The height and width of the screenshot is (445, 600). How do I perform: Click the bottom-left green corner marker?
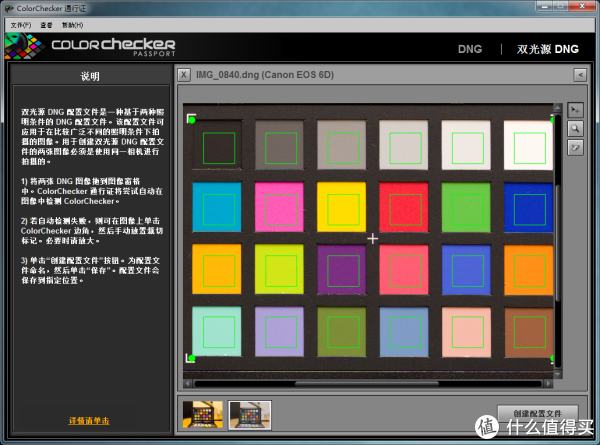(192, 358)
